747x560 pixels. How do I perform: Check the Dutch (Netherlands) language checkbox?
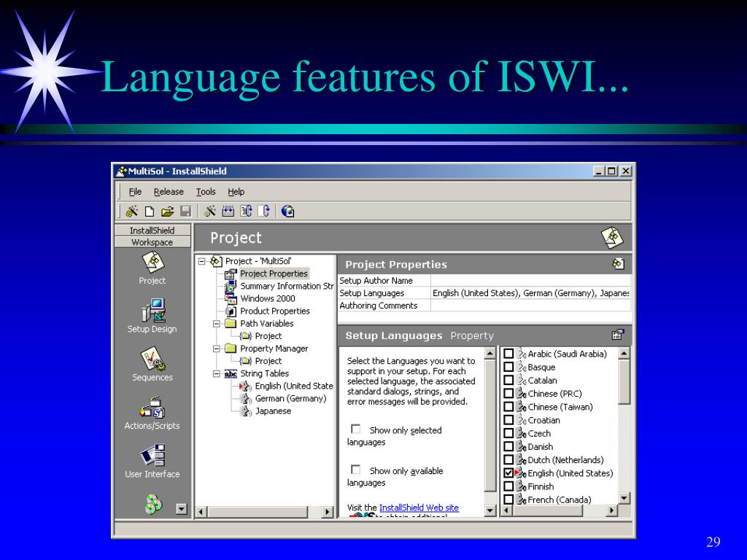tap(508, 460)
